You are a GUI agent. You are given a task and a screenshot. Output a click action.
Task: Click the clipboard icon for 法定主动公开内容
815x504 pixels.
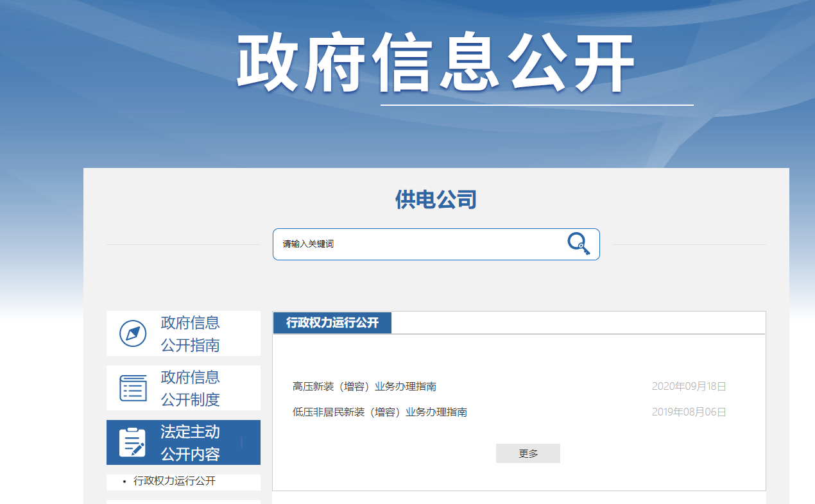(x=133, y=442)
